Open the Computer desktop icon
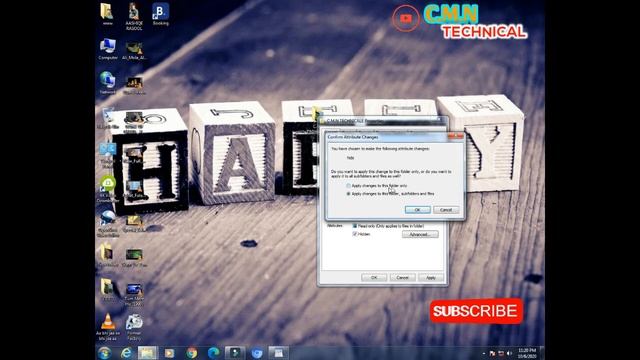640x360 pixels. (108, 49)
